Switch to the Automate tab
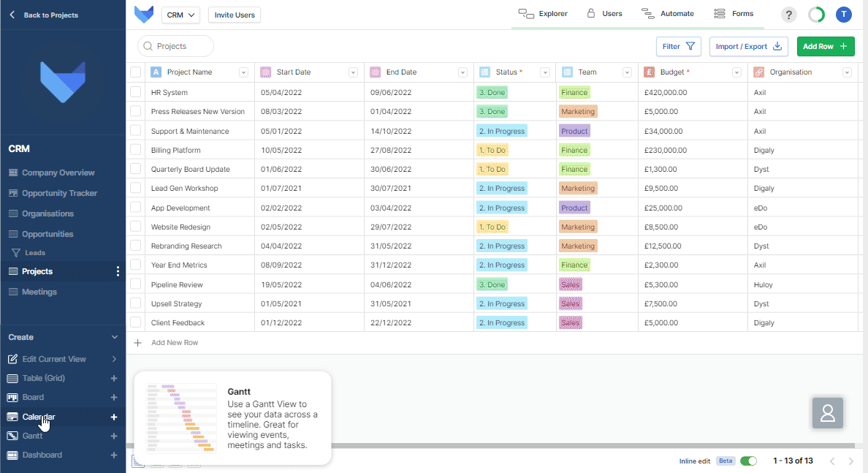 coord(668,14)
